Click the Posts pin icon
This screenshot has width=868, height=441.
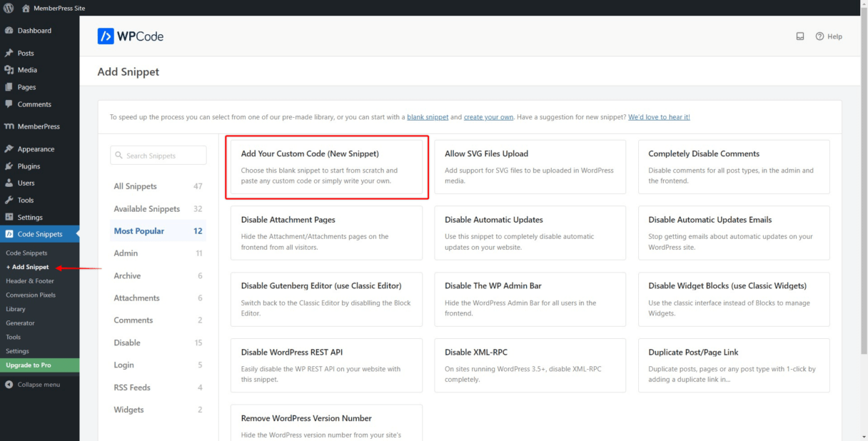[x=9, y=53]
